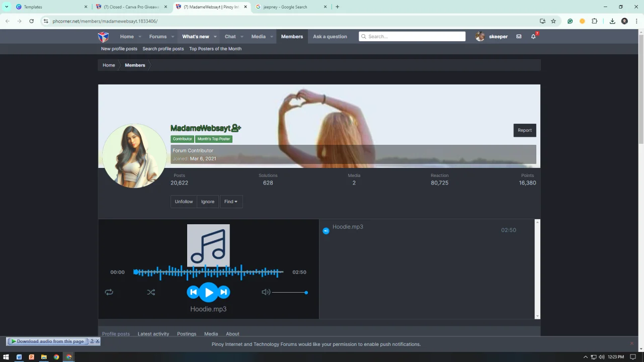
Task: Open Word from the taskbar
Action: tap(19, 357)
